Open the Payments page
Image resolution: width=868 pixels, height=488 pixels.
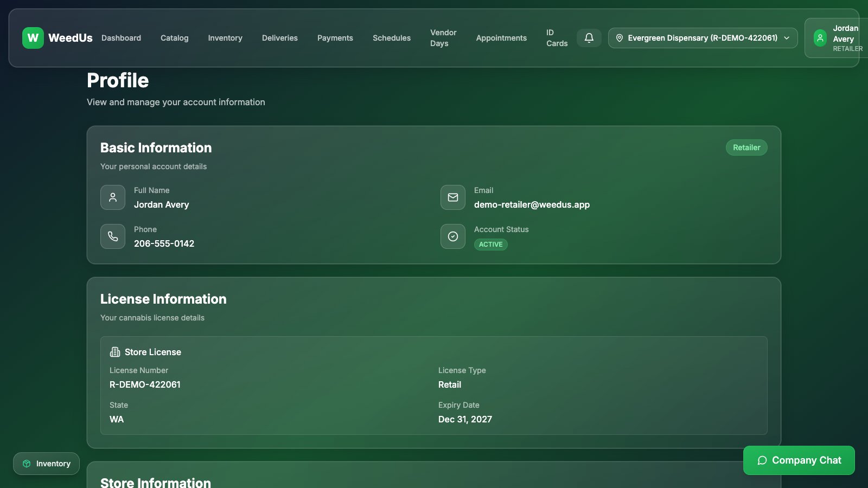[x=335, y=38]
